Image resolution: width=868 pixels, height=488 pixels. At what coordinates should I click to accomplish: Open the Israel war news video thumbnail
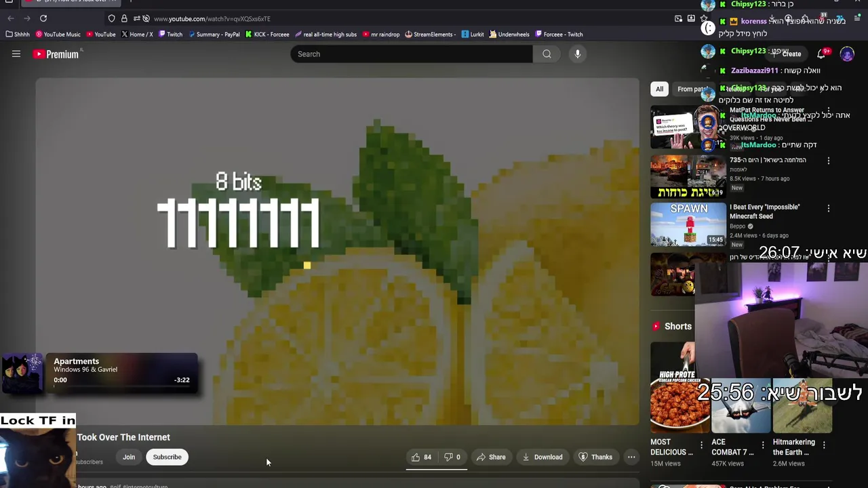688,177
